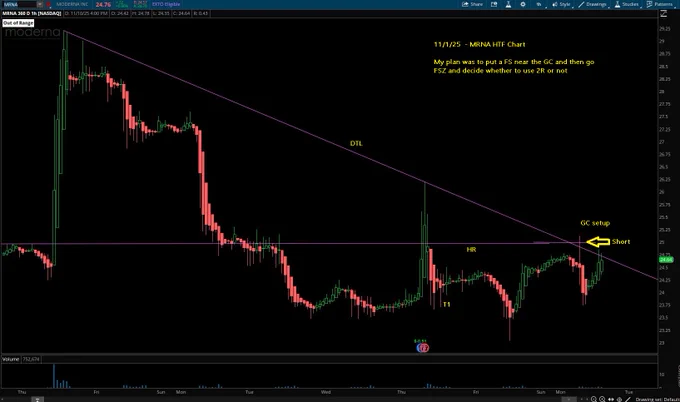Screen dimensions: 680x402
Task: Select the DTL text note on the trendline
Action: pyautogui.click(x=356, y=144)
